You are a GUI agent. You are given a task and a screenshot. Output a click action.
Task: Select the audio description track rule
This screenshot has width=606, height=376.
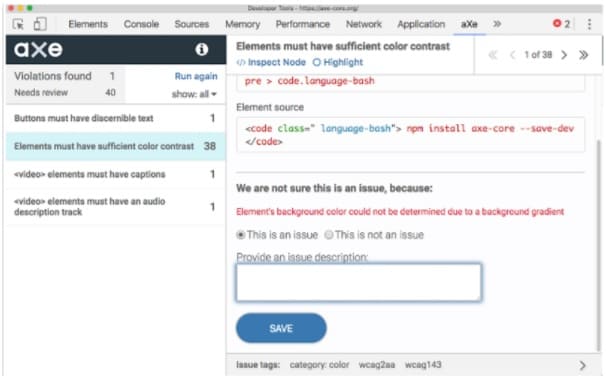(115, 207)
